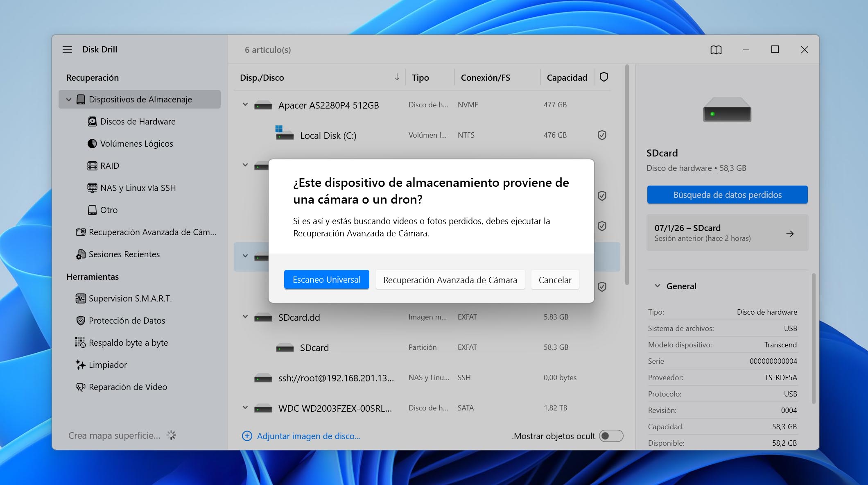
Task: Click the plus icon beside Adjuntar imagen de disco
Action: pos(247,436)
